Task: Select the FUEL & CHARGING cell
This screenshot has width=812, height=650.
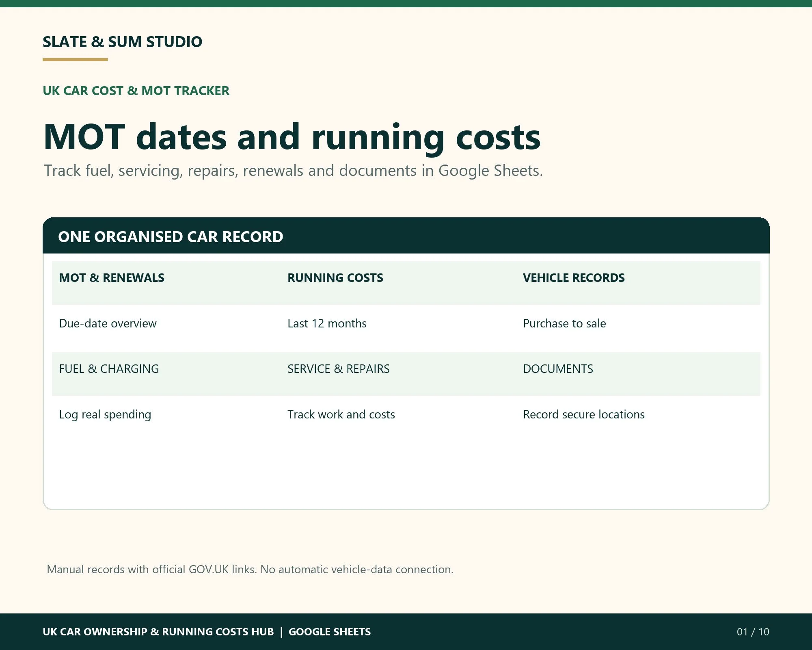Action: pos(109,369)
